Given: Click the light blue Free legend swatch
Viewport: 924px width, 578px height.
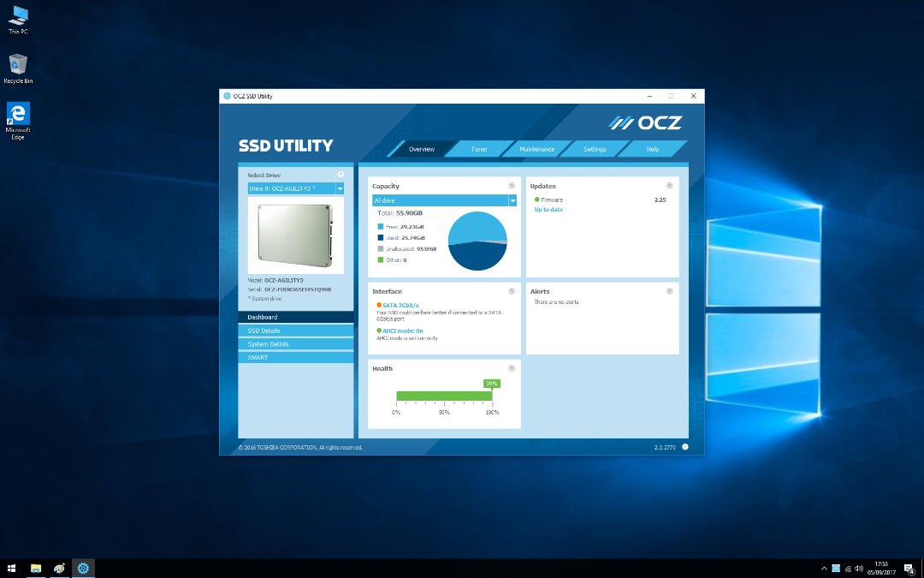Looking at the screenshot, I should pyautogui.click(x=381, y=226).
